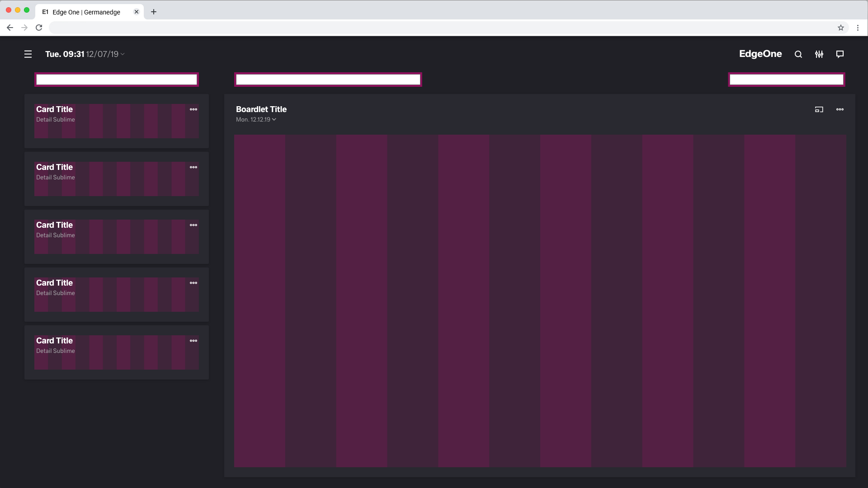
Task: Click the white field above Boardlet Title
Action: 328,80
